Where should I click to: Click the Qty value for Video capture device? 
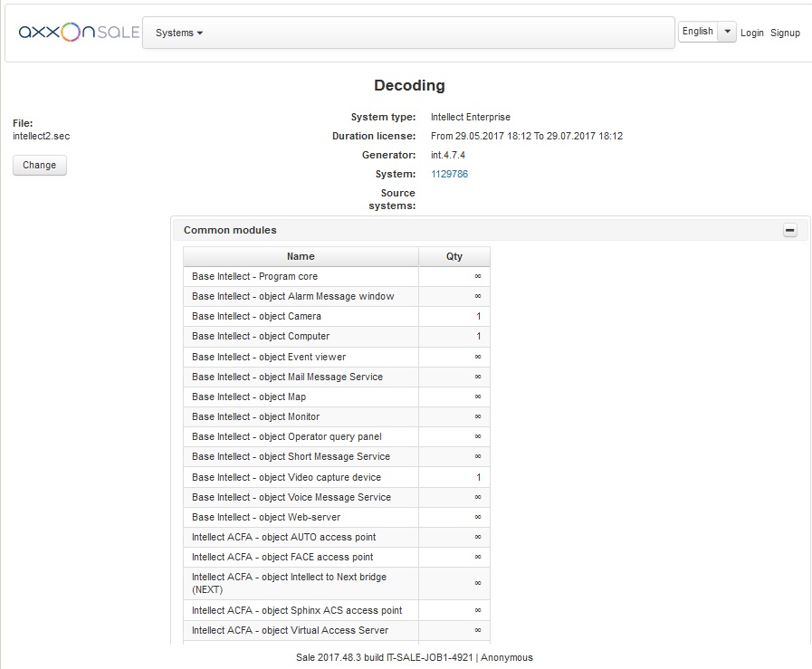(x=479, y=477)
